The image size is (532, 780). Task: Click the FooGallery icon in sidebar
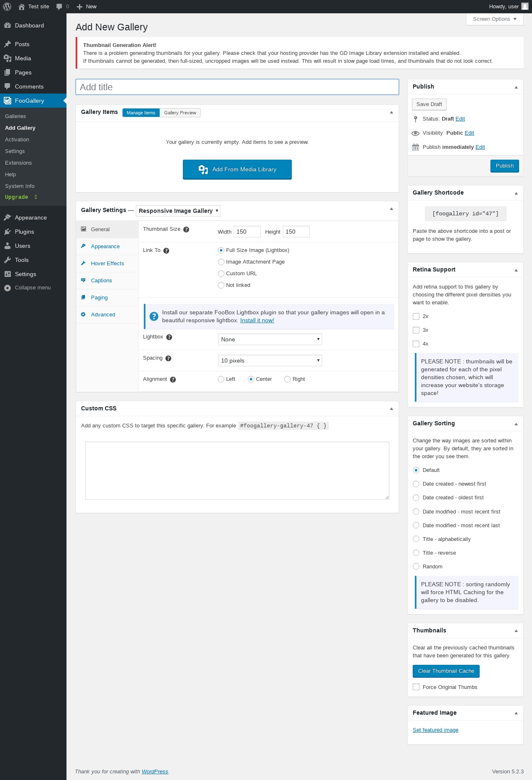(x=7, y=101)
